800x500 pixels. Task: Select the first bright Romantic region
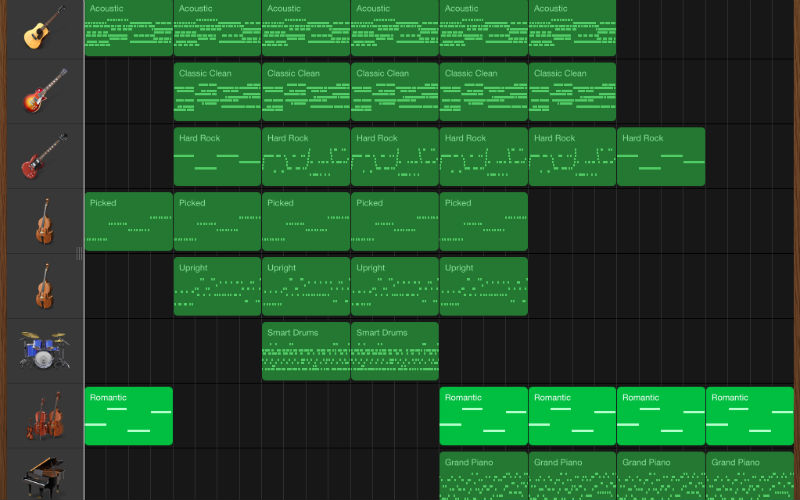pyautogui.click(x=129, y=416)
